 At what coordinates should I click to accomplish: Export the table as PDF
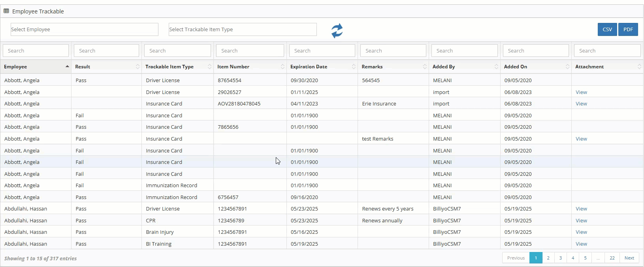[628, 30]
